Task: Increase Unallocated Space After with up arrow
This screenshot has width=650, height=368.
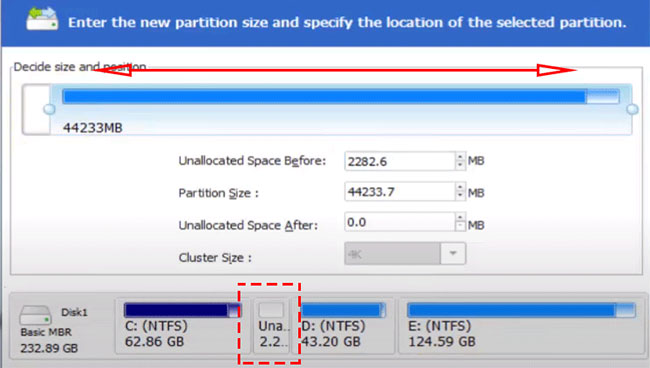Action: (x=460, y=218)
